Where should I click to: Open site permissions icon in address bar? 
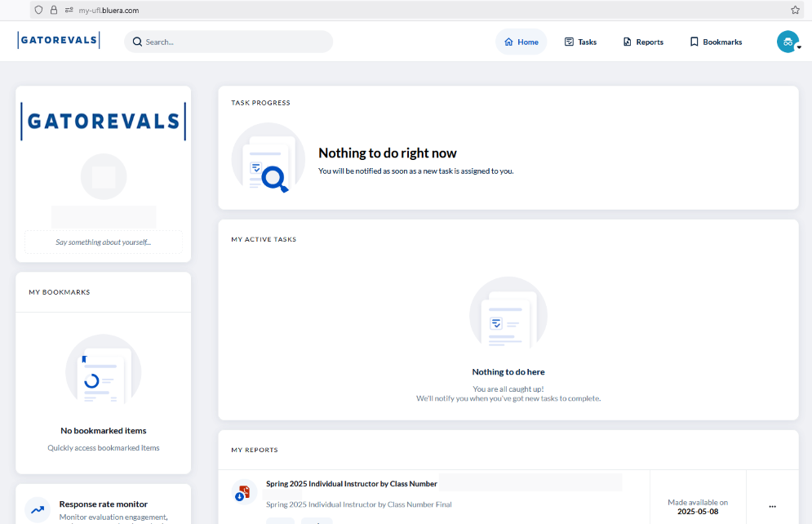(x=69, y=10)
